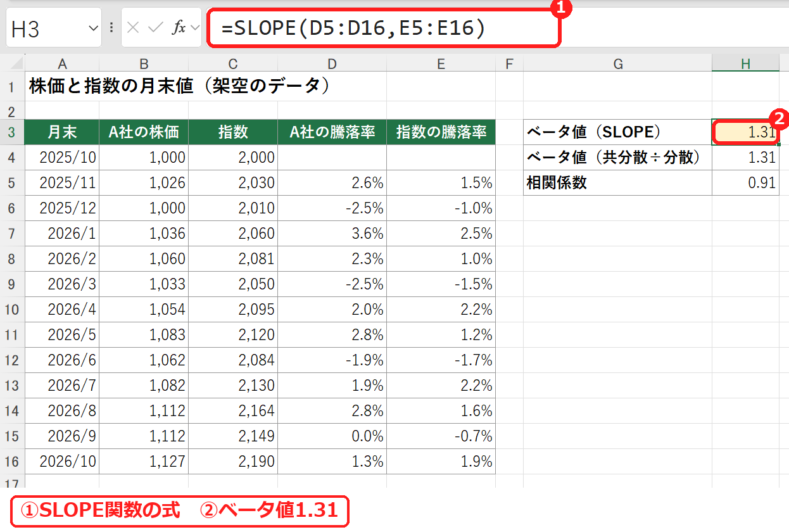Click the 相関係数 label cell
Screen dimensions: 789x532
pyautogui.click(x=618, y=182)
